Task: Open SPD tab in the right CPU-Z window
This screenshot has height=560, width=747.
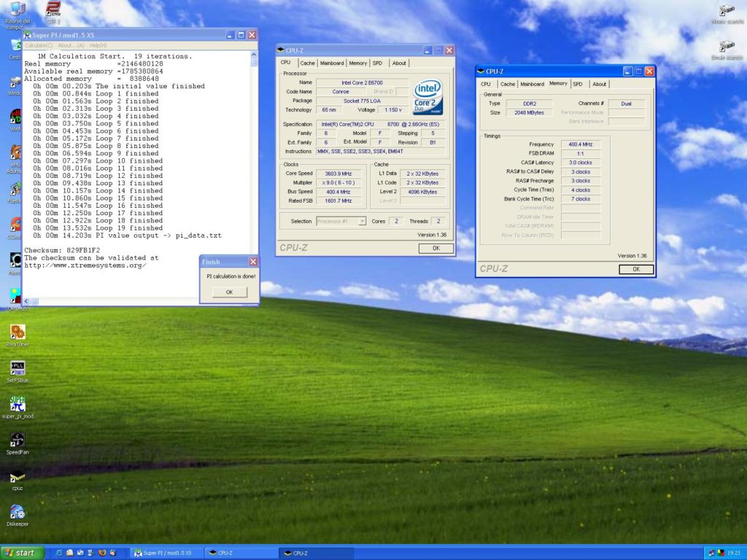Action: tap(578, 84)
